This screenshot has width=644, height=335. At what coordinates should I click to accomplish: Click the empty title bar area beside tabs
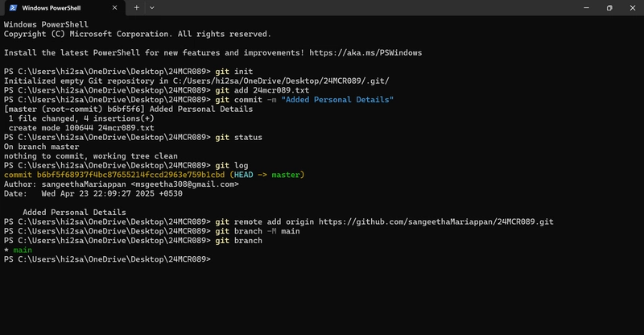tap(365, 8)
